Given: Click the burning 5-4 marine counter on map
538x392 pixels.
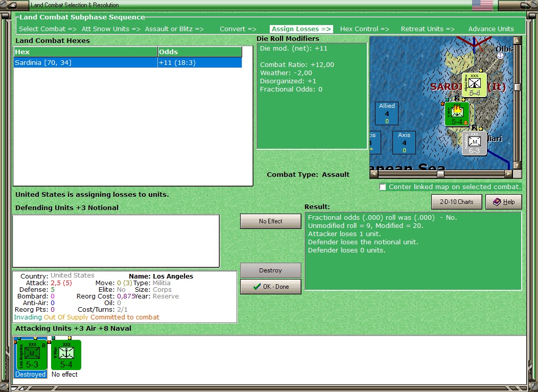Looking at the screenshot, I should (457, 114).
